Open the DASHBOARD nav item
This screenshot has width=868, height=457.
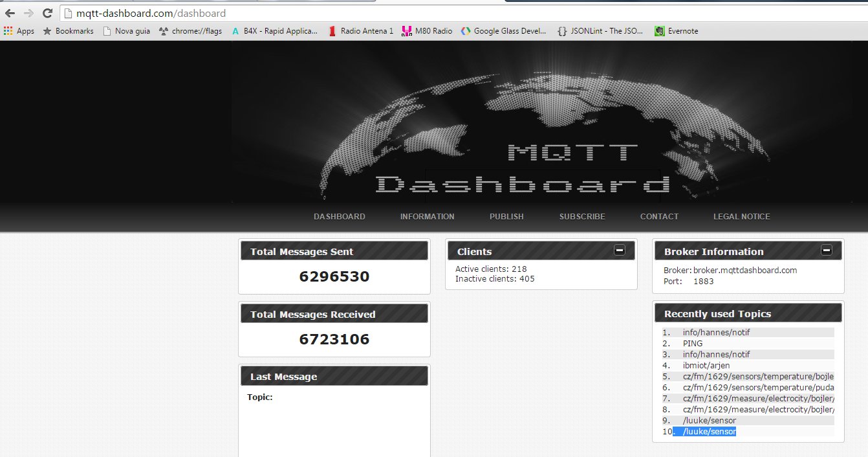[x=340, y=217]
